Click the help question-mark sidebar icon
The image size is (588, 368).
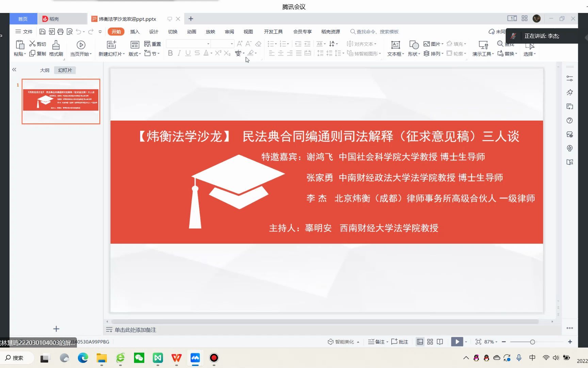[x=570, y=120]
